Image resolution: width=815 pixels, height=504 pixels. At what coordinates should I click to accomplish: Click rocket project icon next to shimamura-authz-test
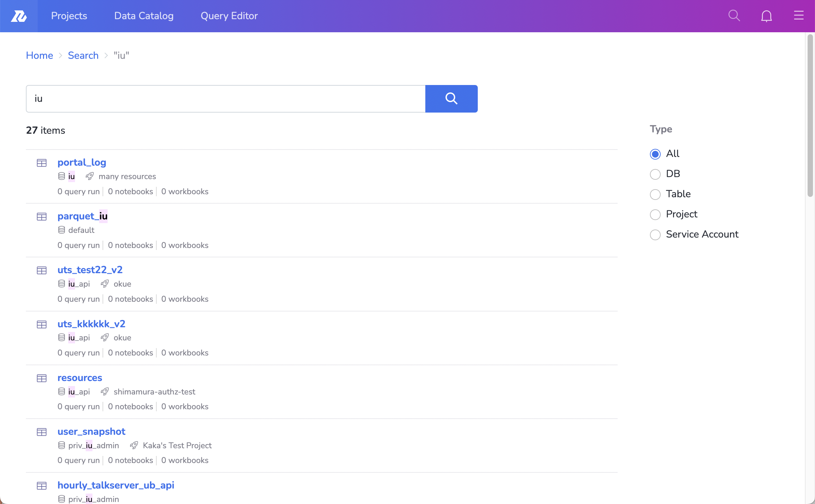(105, 391)
